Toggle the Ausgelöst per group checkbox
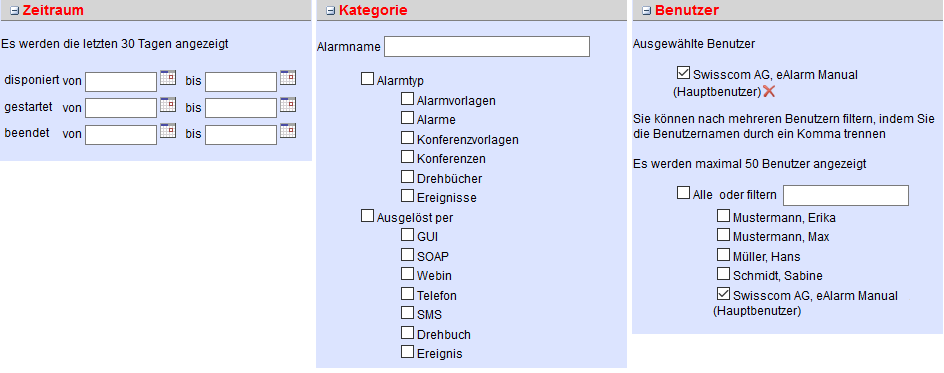This screenshot has height=373, width=944. 367,216
